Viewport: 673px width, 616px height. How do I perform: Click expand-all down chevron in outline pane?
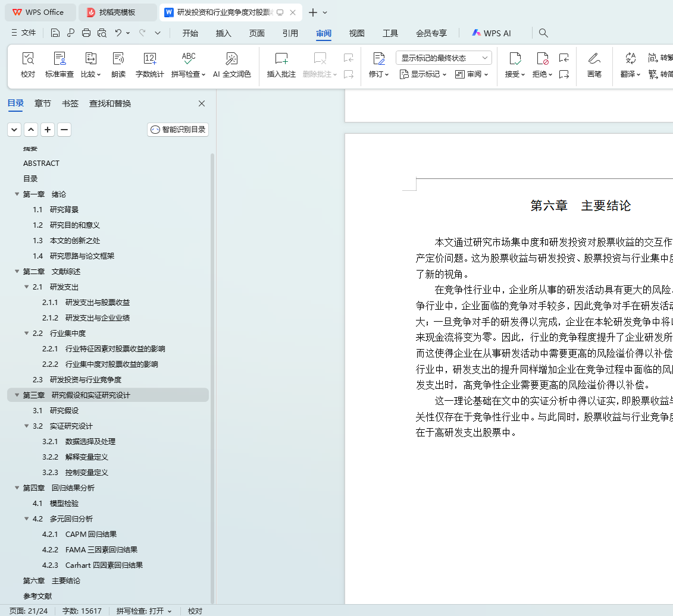[x=14, y=130]
